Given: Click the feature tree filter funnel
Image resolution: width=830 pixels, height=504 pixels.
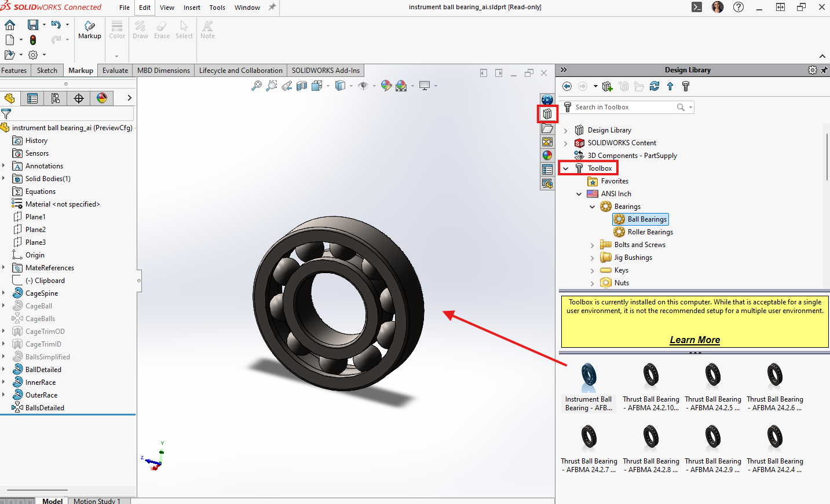Looking at the screenshot, I should (x=6, y=113).
